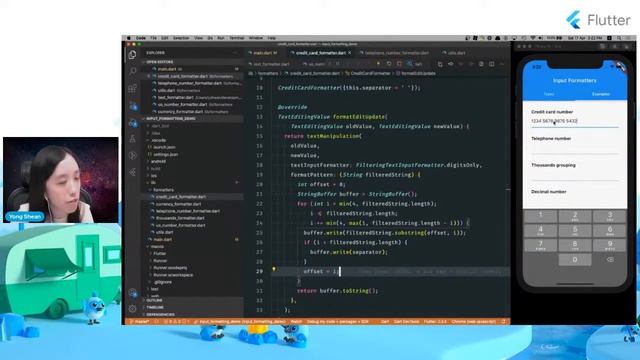The image size is (640, 360).
Task: Click the stop button in debug toolbar
Action: [x=399, y=64]
